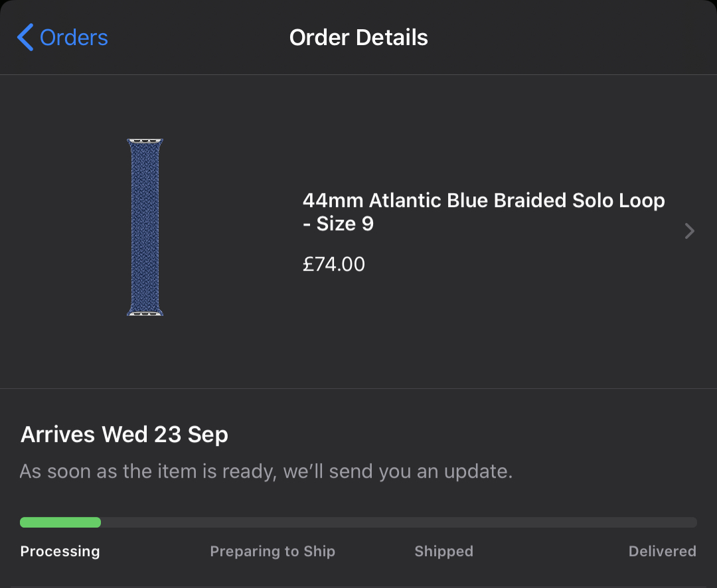
Task: Click the Orders text in navigation bar
Action: point(74,37)
